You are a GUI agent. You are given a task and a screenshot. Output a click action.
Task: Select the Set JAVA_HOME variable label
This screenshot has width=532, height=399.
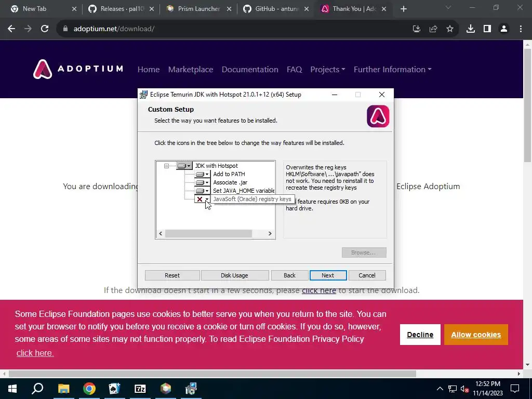coord(244,191)
